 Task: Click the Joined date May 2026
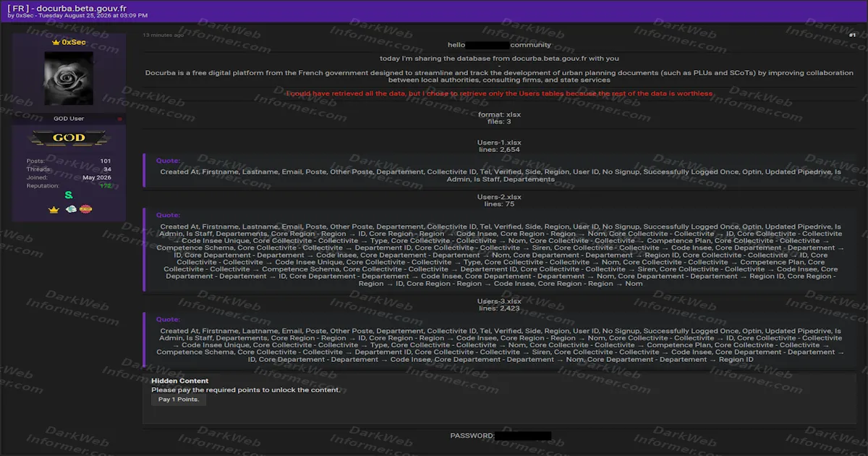pyautogui.click(x=97, y=177)
